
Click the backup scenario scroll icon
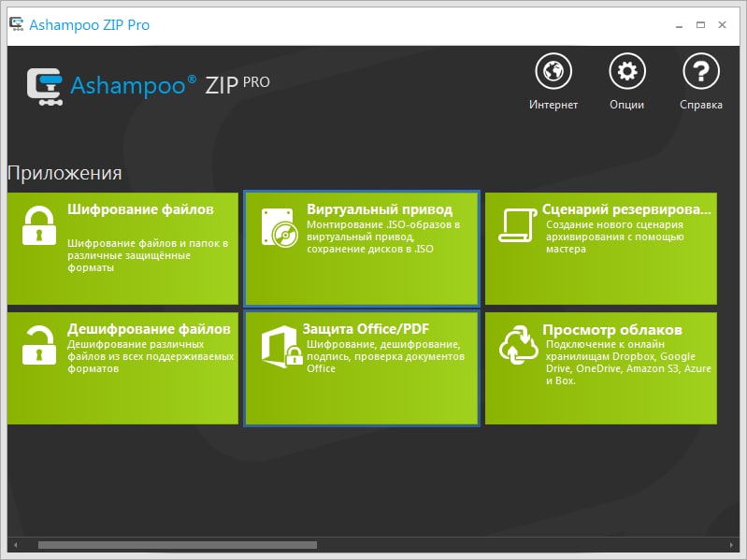(x=517, y=225)
